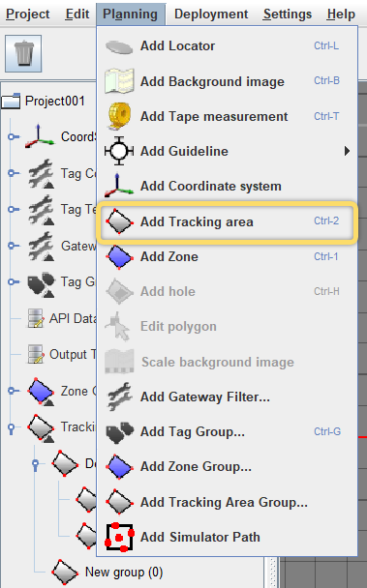Click the Add Simulator Path icon

tap(119, 537)
